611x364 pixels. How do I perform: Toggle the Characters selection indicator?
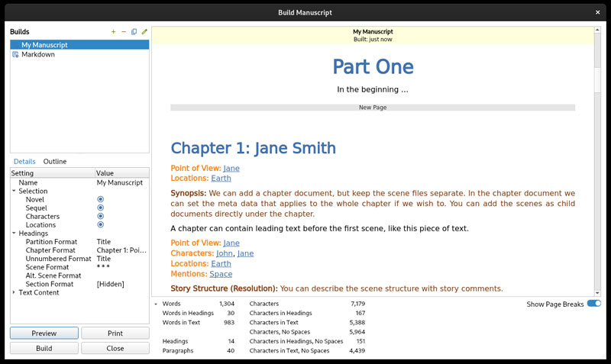point(101,216)
